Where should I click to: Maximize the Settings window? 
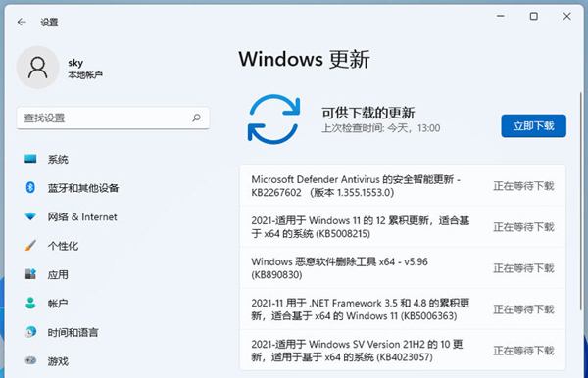[x=534, y=16]
